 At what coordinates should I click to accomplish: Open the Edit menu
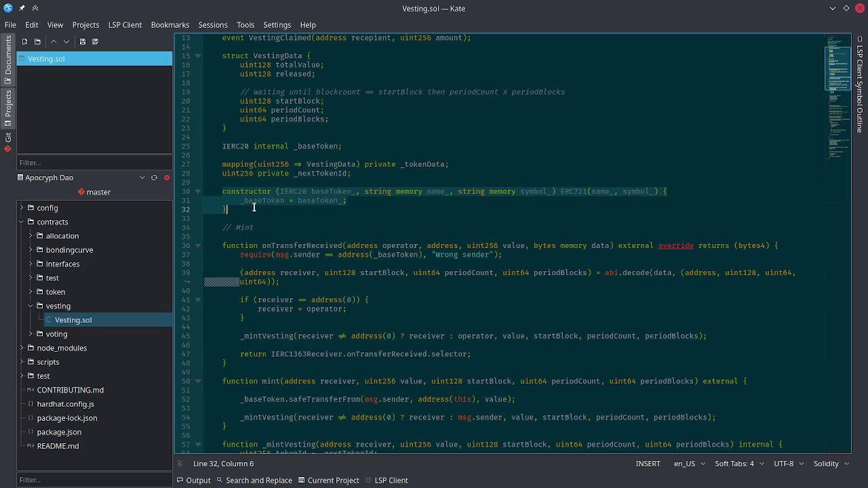tap(32, 24)
